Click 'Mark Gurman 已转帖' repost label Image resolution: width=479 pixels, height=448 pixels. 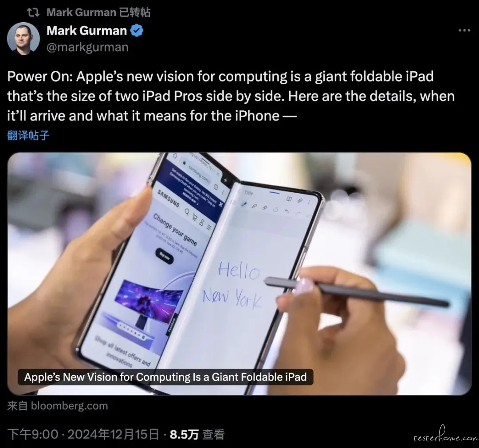(98, 12)
